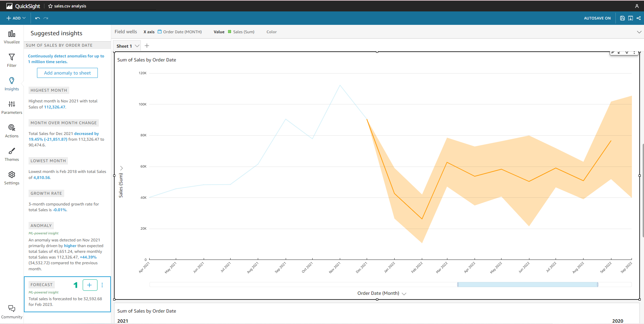Image resolution: width=644 pixels, height=324 pixels.
Task: Click the x-axis range slider highlighted bar
Action: tap(527, 285)
